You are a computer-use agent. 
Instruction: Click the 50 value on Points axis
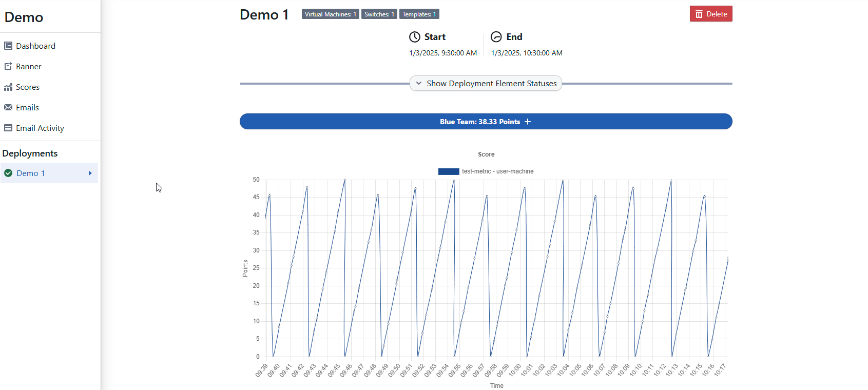256,180
